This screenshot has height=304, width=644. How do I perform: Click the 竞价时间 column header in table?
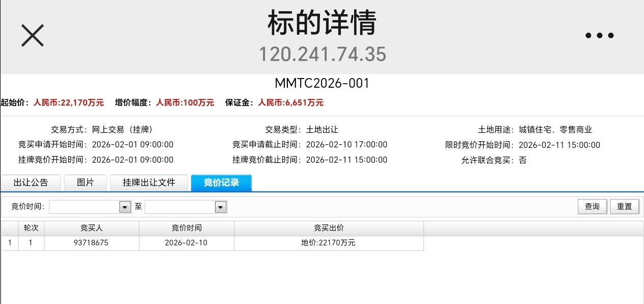click(186, 228)
